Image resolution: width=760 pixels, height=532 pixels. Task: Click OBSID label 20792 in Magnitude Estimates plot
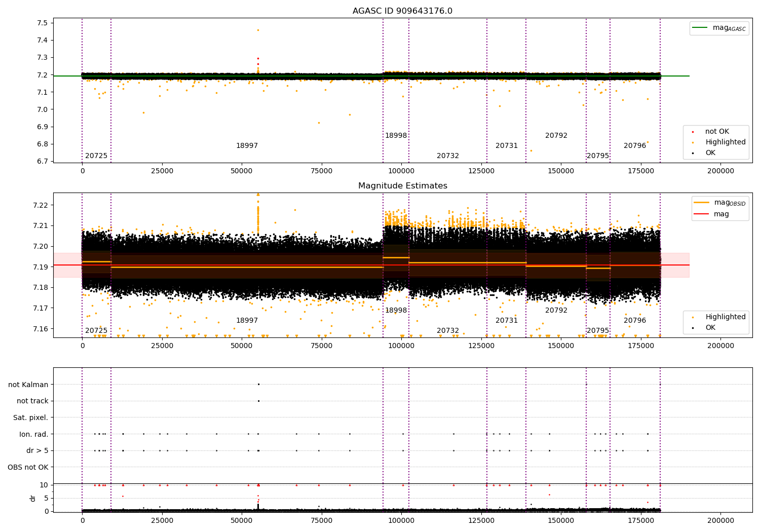(556, 311)
